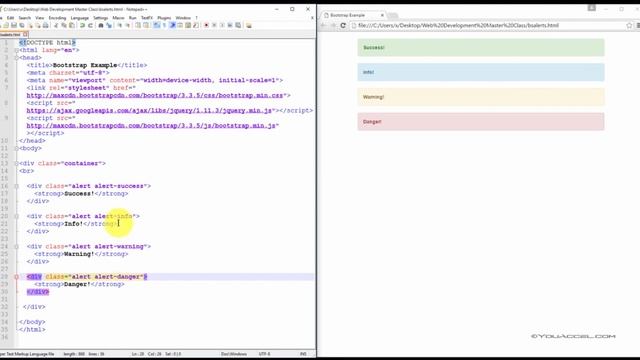Screen dimensions: 640x360
Task: Copy selection with the toolbar Copy icon
Action: pyautogui.click(x=64, y=25)
